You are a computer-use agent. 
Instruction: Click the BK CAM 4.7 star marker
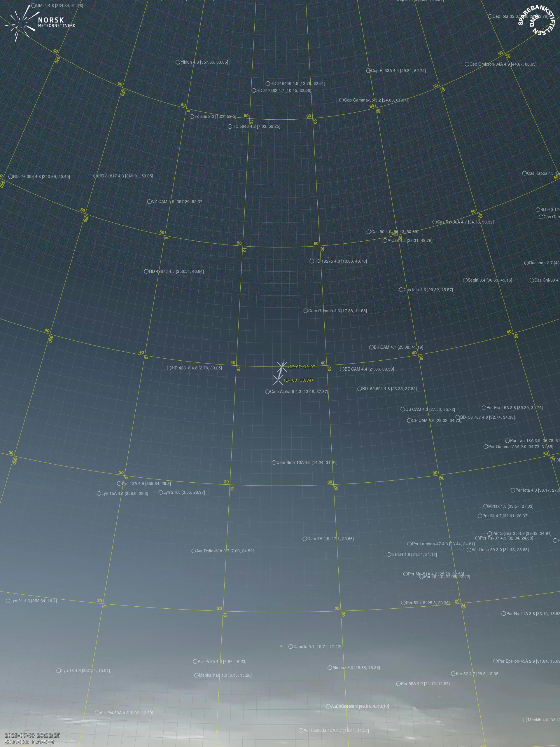(x=371, y=347)
